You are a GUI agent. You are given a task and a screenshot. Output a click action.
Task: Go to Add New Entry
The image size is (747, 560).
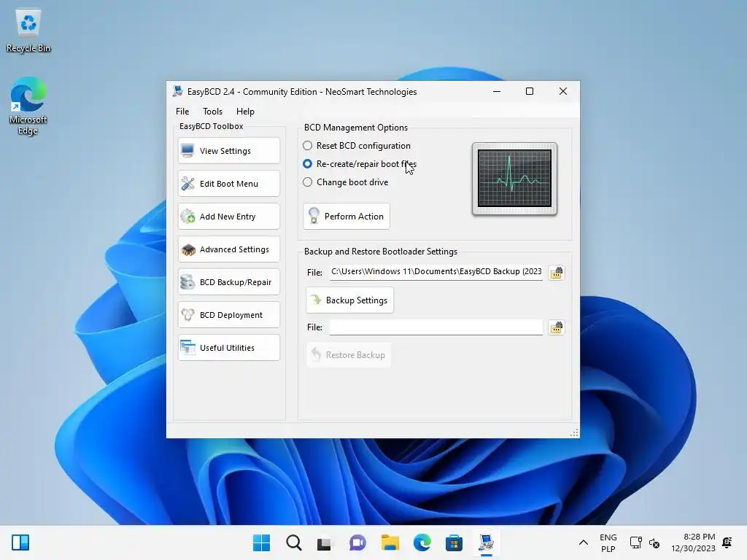[x=228, y=217]
